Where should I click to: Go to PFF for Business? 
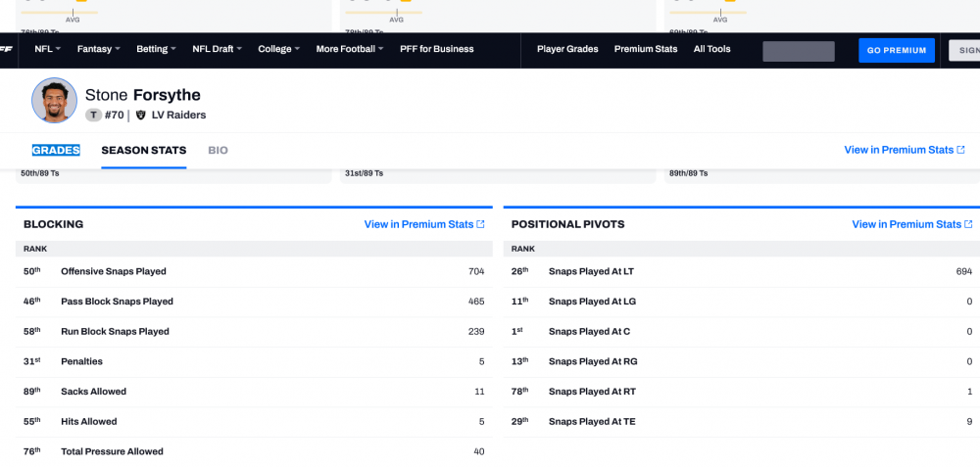(x=436, y=49)
